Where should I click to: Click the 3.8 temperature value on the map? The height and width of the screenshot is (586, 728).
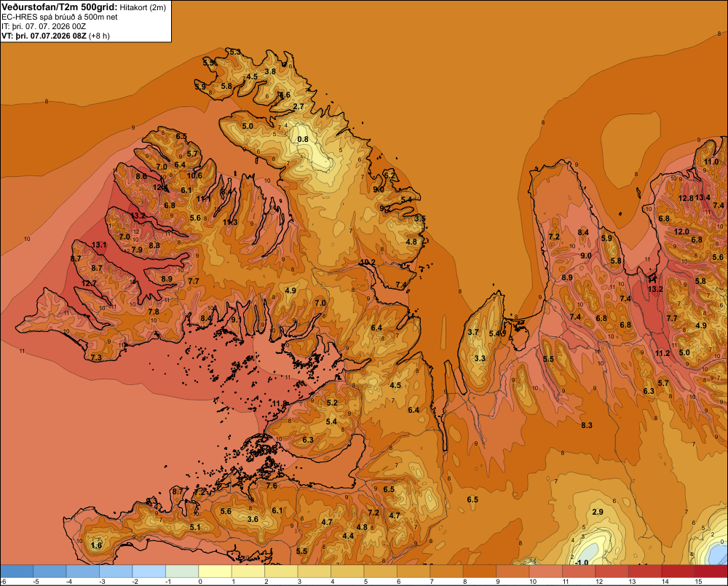click(270, 71)
